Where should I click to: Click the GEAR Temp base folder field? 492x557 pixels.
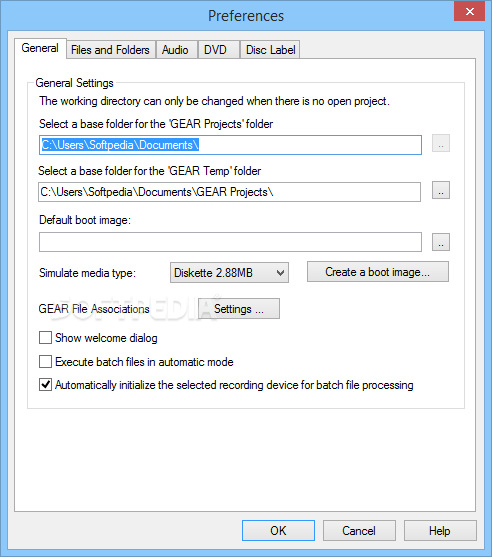229,192
